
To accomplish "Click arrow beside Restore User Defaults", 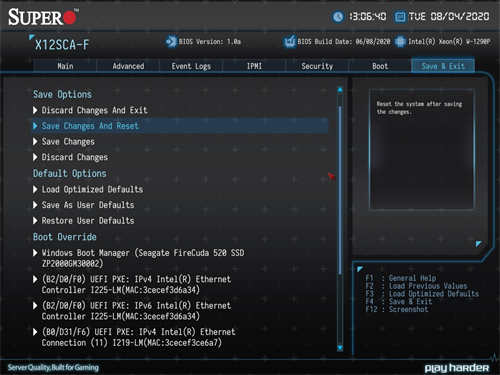I will 35,220.
